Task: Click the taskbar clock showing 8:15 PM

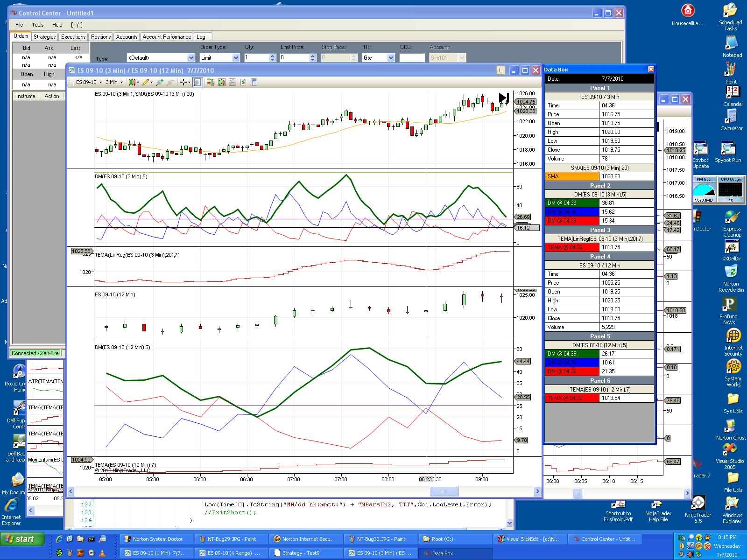Action: tap(727, 538)
